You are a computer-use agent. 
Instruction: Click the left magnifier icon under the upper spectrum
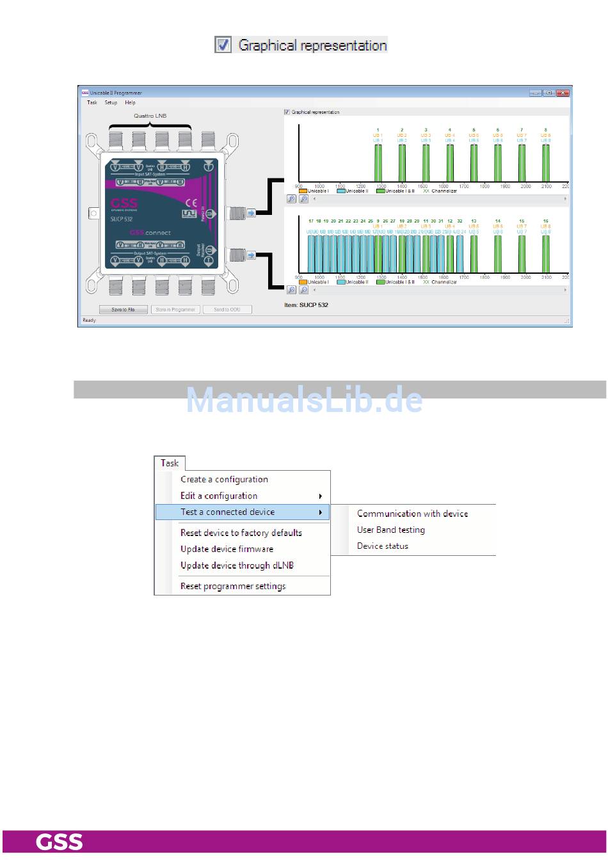[291, 199]
